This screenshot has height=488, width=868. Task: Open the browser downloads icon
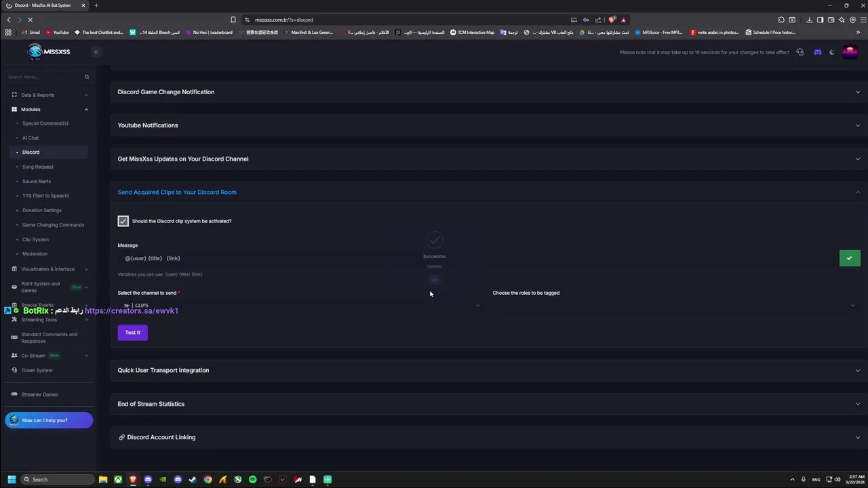(809, 20)
